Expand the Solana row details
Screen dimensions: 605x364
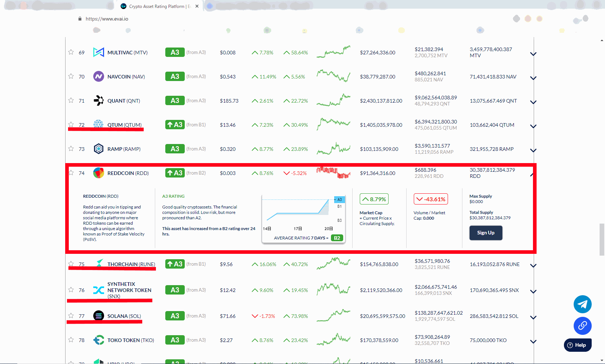(x=533, y=318)
